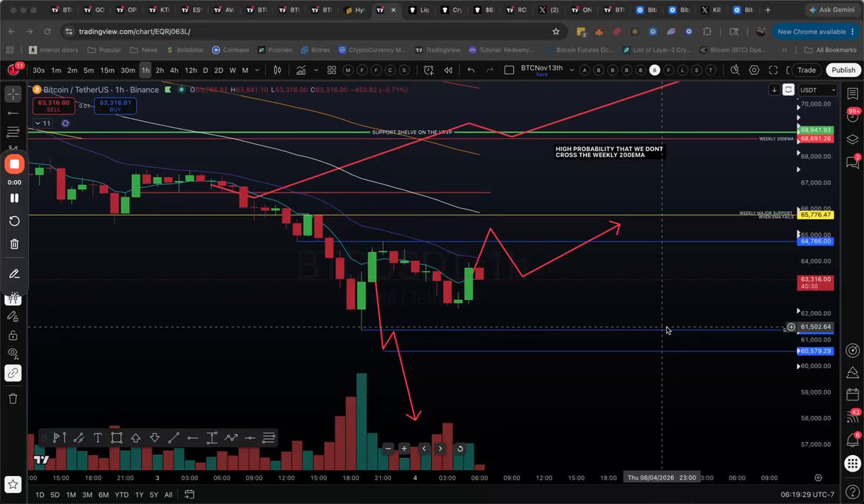
Task: Pause the screen recording
Action: [14, 198]
